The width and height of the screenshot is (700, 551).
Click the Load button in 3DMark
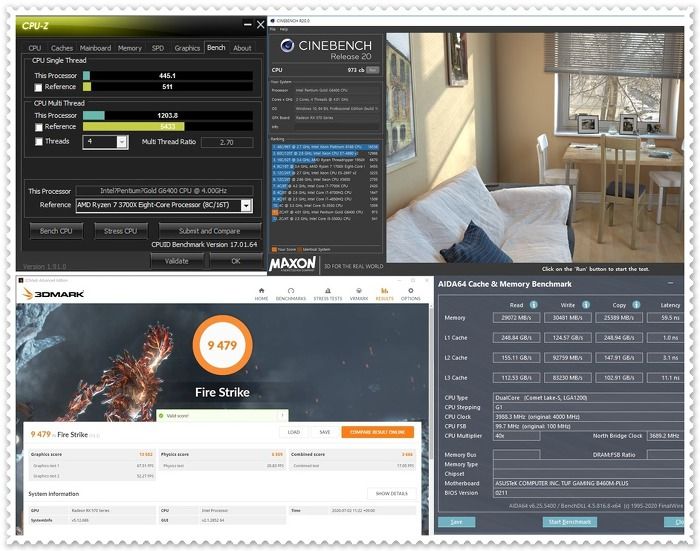click(x=294, y=432)
